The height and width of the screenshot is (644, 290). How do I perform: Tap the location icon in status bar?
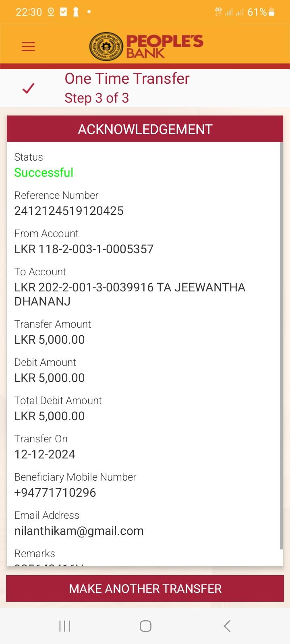coord(51,12)
